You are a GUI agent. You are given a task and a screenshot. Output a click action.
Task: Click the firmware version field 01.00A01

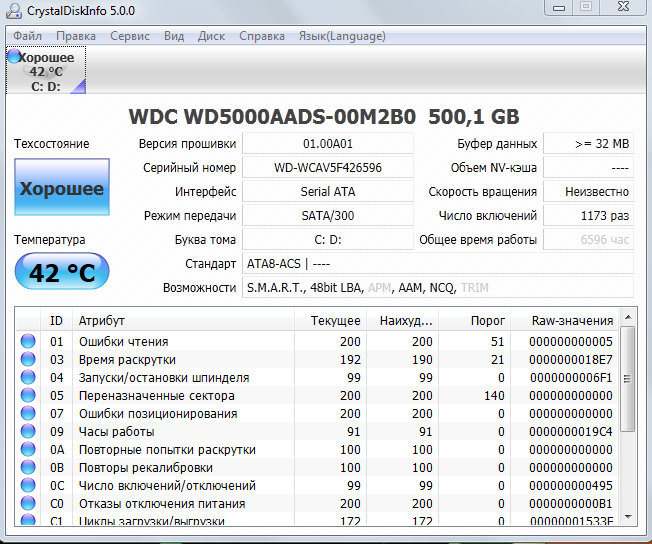pyautogui.click(x=328, y=143)
